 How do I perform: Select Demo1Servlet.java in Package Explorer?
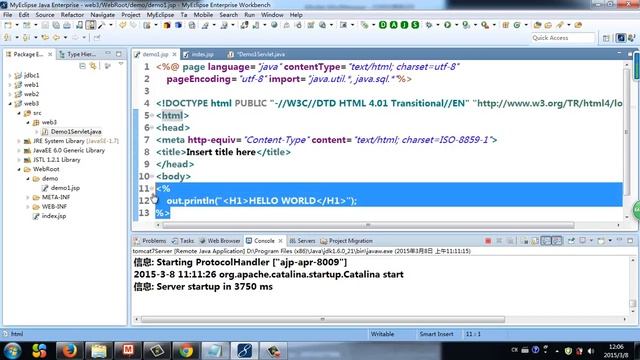(x=76, y=132)
